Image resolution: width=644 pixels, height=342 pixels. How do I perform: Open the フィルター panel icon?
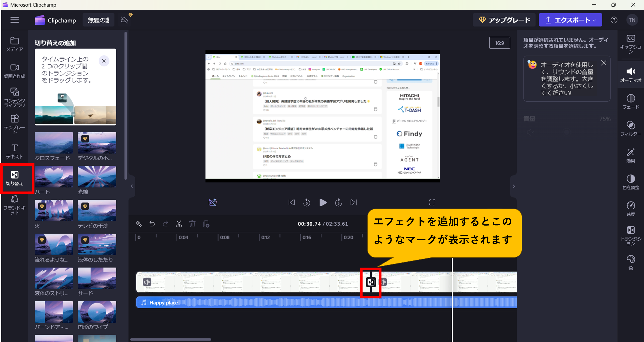(x=631, y=129)
